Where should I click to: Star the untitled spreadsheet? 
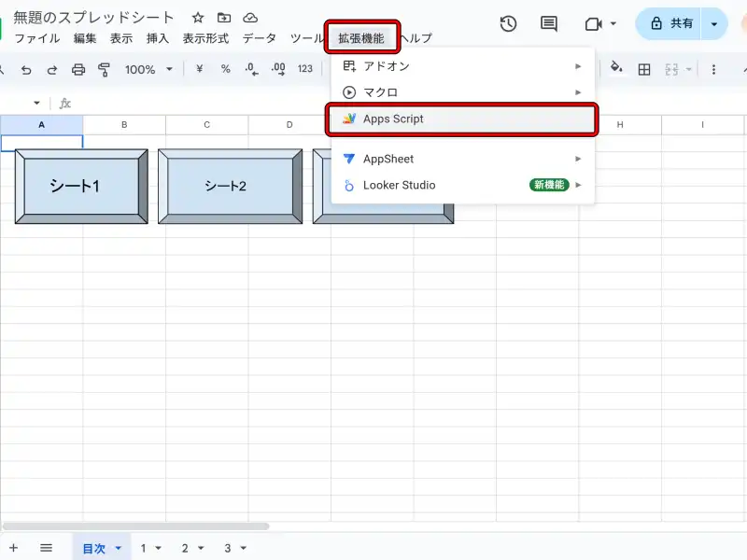point(198,18)
